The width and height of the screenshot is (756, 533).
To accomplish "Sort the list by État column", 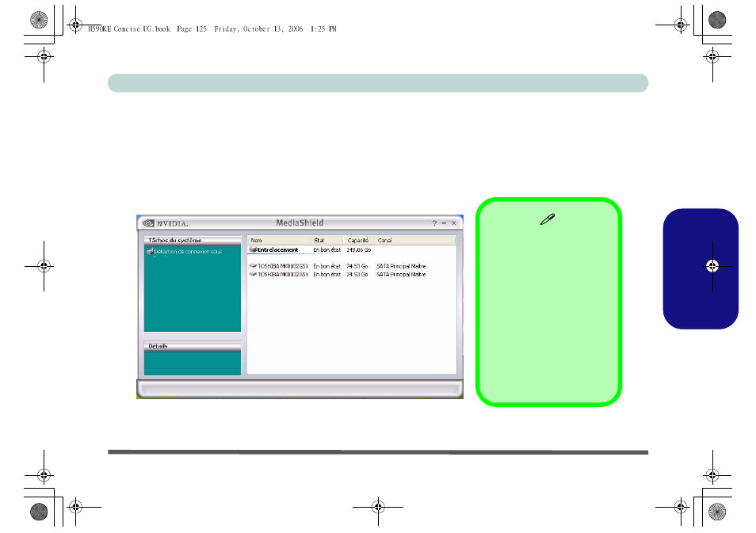I will (x=326, y=240).
